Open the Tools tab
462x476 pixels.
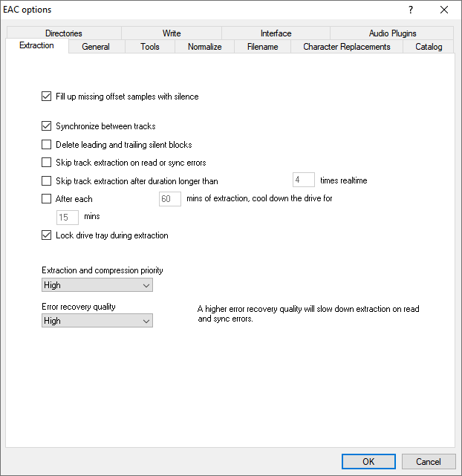coord(150,47)
